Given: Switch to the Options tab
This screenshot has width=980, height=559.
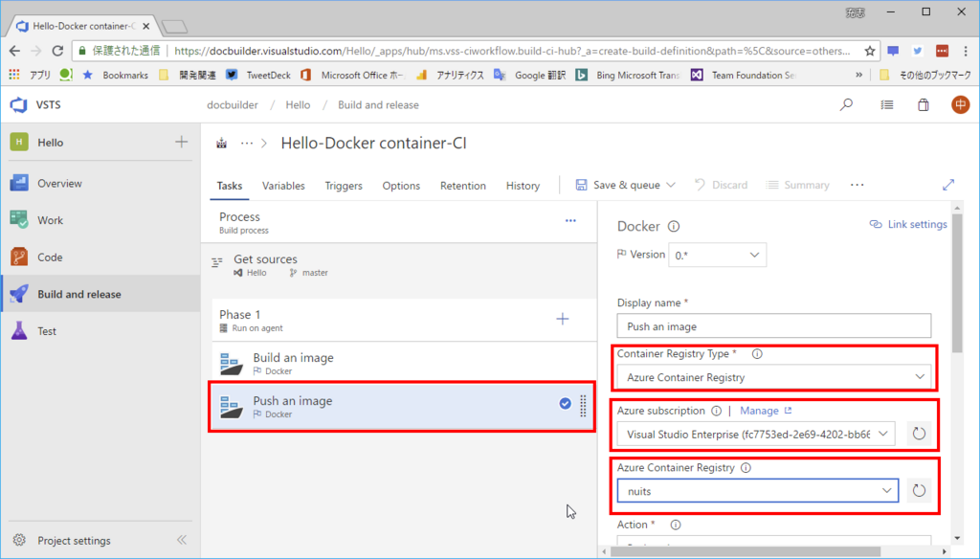Looking at the screenshot, I should tap(401, 186).
